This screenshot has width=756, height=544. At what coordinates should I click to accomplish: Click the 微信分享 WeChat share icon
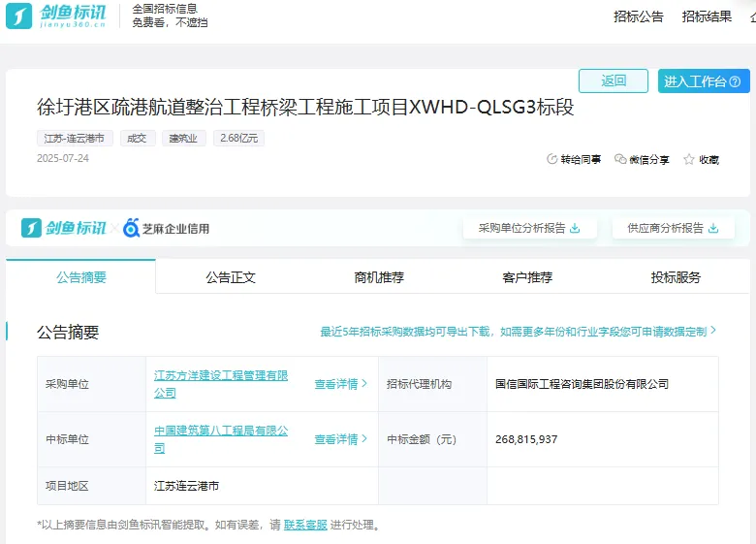(x=620, y=160)
